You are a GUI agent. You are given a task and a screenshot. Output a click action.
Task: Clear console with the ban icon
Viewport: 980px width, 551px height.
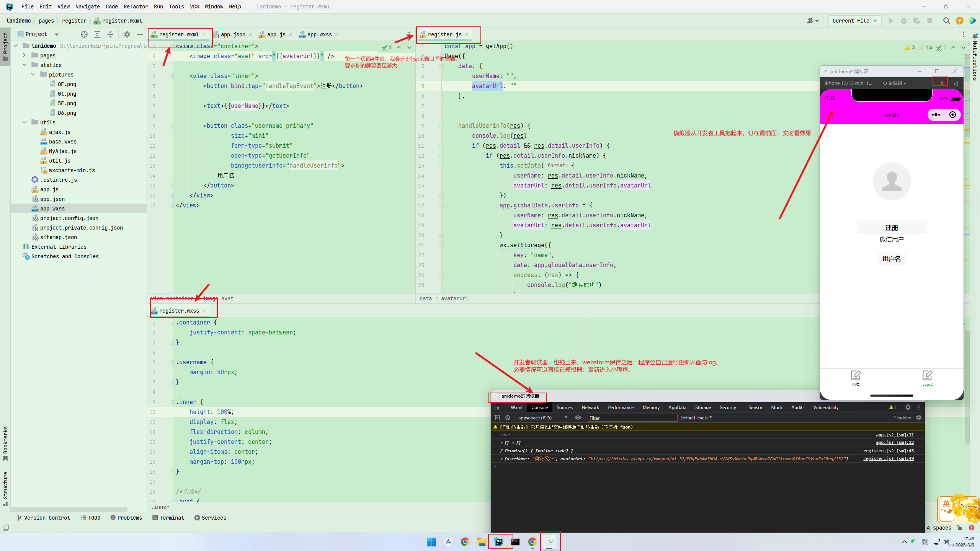pos(508,418)
